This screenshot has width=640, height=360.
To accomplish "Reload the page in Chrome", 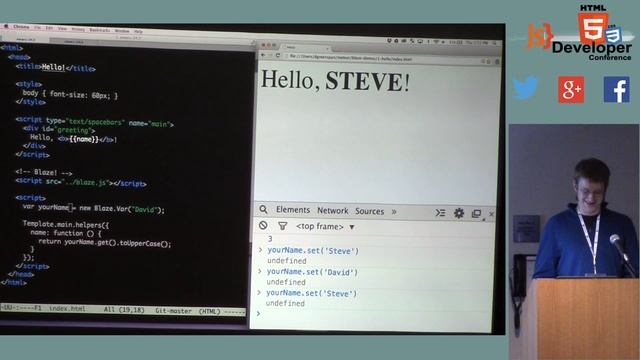I will tap(278, 55).
